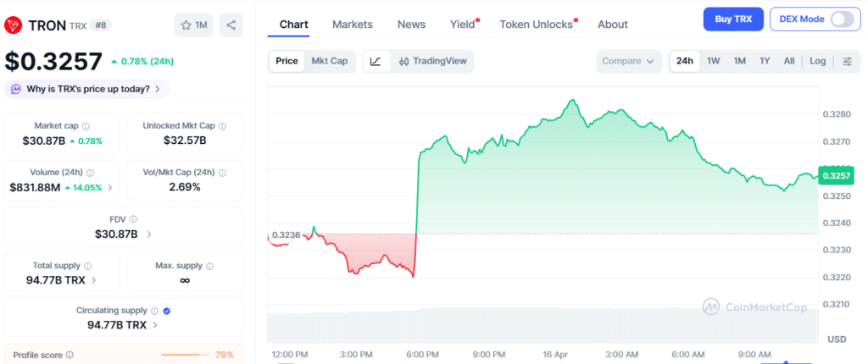The width and height of the screenshot is (868, 364).
Task: Click info icon next to Volume (24h)
Action: click(90, 173)
